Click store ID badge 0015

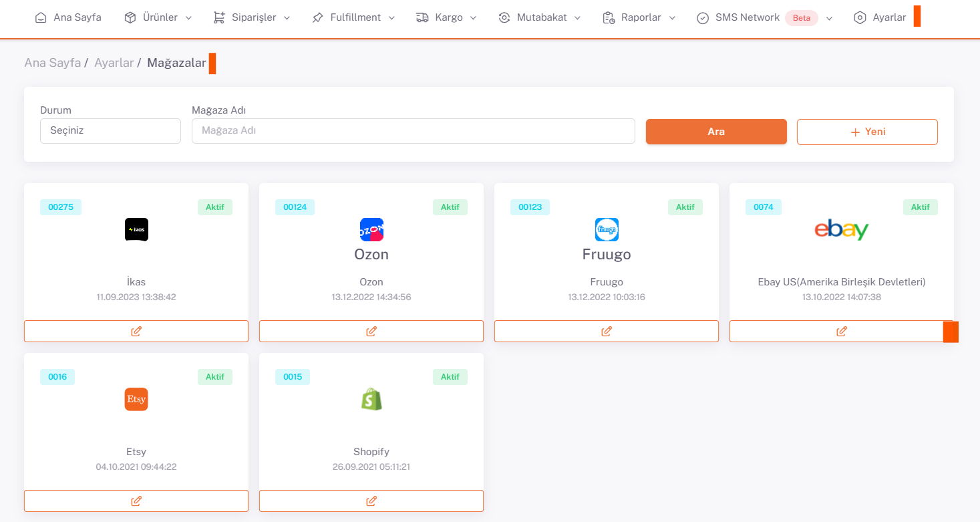click(293, 377)
